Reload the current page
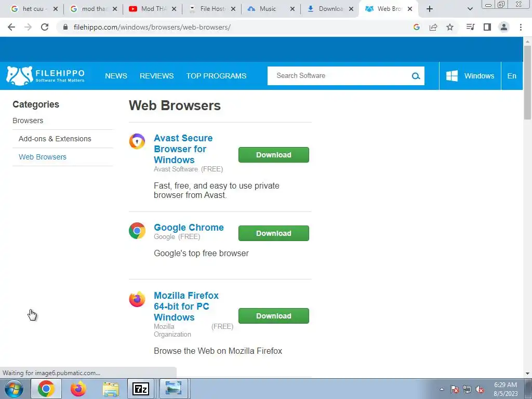532x399 pixels. point(45,27)
